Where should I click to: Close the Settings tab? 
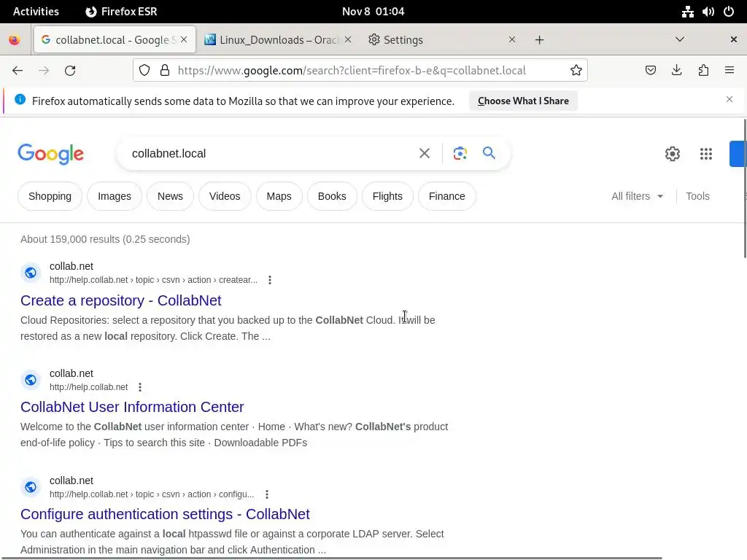click(511, 39)
